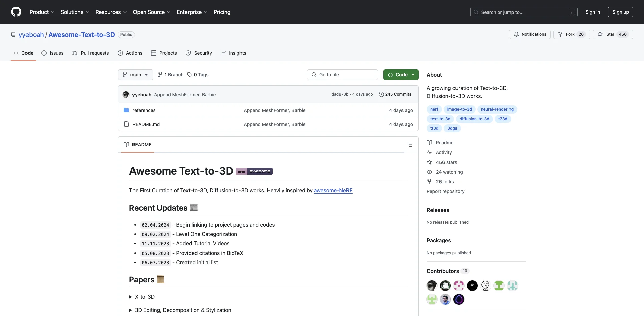Screen dimensions: 644x316
Task: Click the diffusion-to-3d topic tag
Action: pyautogui.click(x=474, y=119)
